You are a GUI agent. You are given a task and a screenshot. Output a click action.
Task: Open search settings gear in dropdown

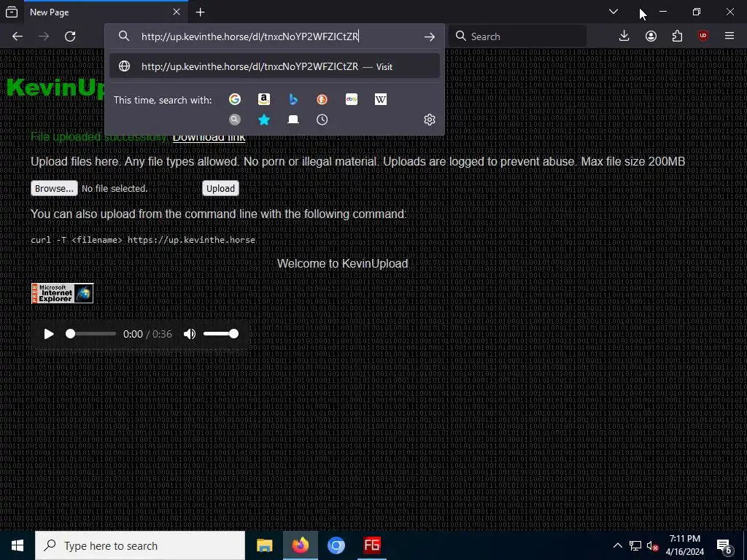pyautogui.click(x=429, y=120)
